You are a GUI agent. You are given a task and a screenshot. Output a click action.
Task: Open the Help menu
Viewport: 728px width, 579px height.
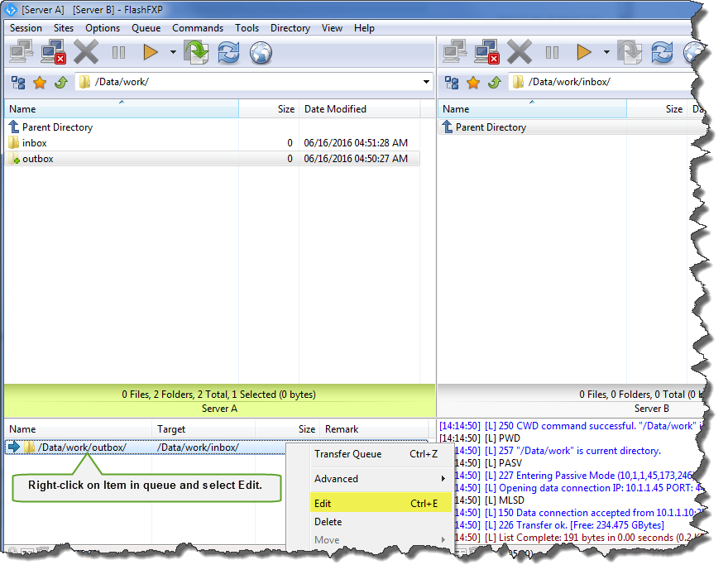click(x=365, y=28)
